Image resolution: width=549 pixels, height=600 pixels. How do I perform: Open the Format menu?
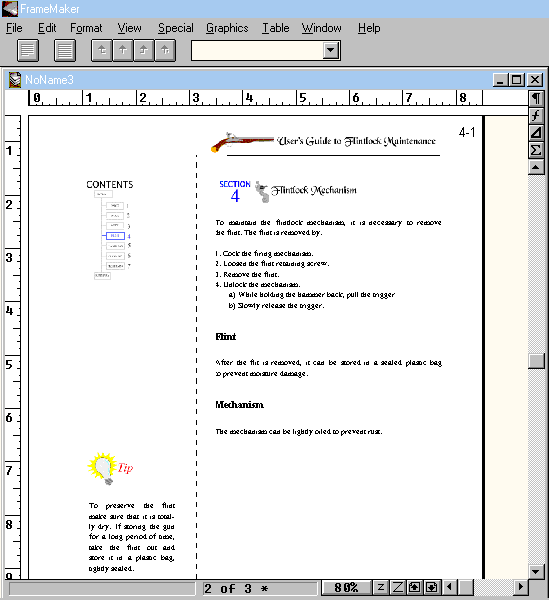(86, 28)
